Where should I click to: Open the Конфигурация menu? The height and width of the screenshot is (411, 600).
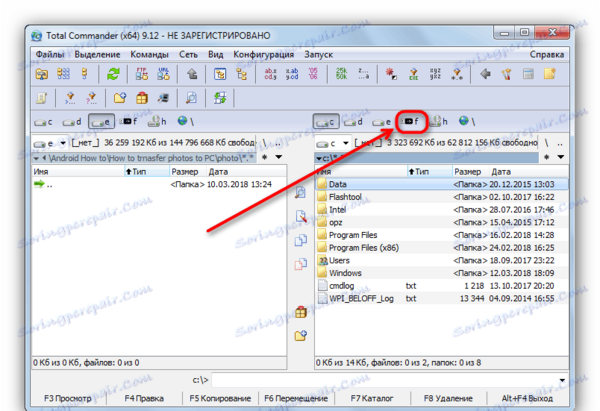[264, 55]
